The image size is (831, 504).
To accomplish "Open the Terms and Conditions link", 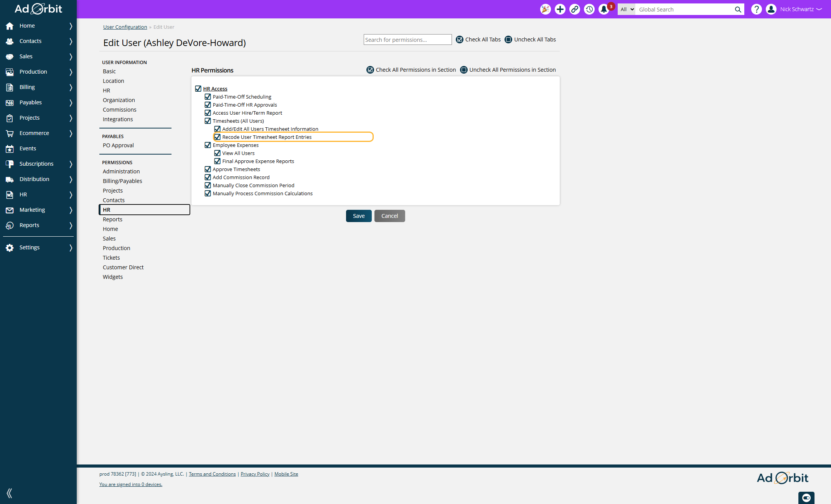I will (212, 474).
